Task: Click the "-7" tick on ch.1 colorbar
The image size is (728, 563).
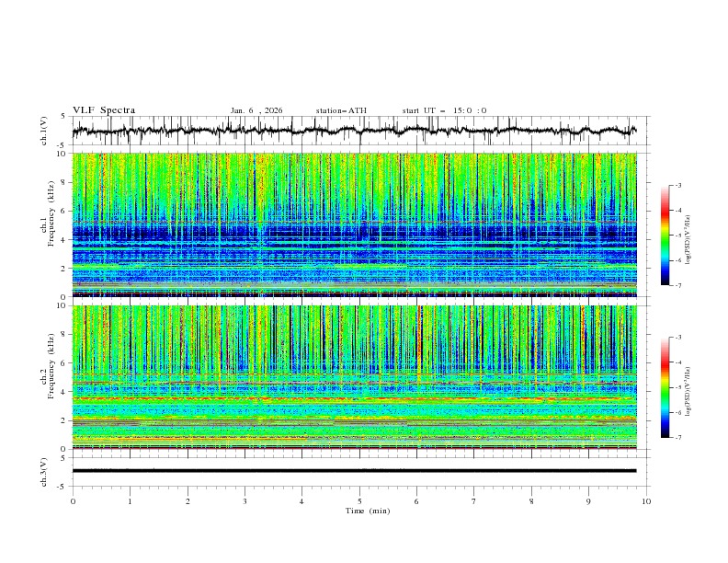Action: click(677, 285)
